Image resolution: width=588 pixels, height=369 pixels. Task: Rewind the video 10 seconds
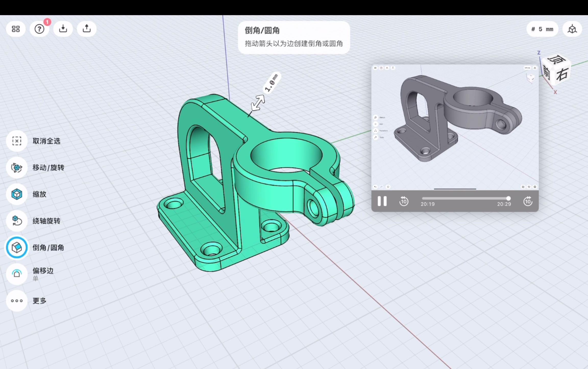404,201
